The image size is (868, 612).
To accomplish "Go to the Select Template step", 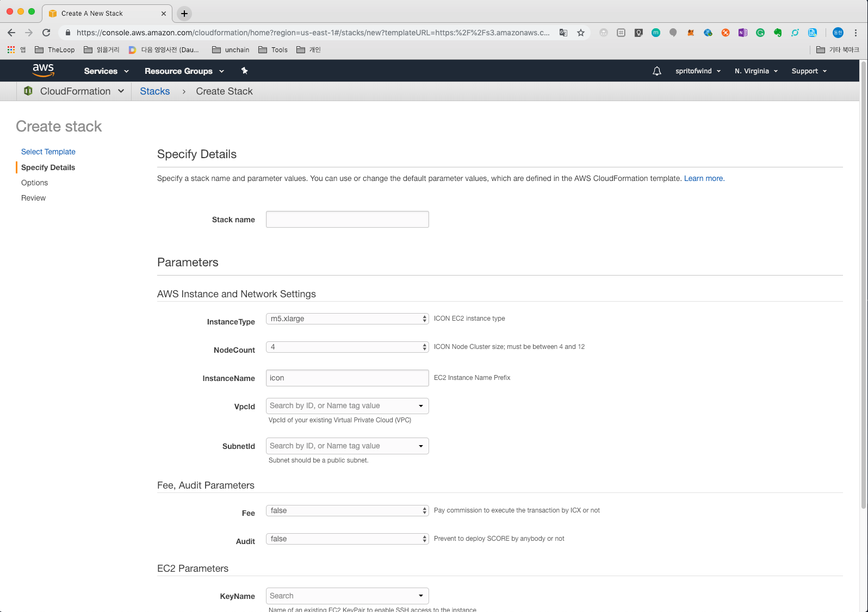I will click(x=48, y=152).
